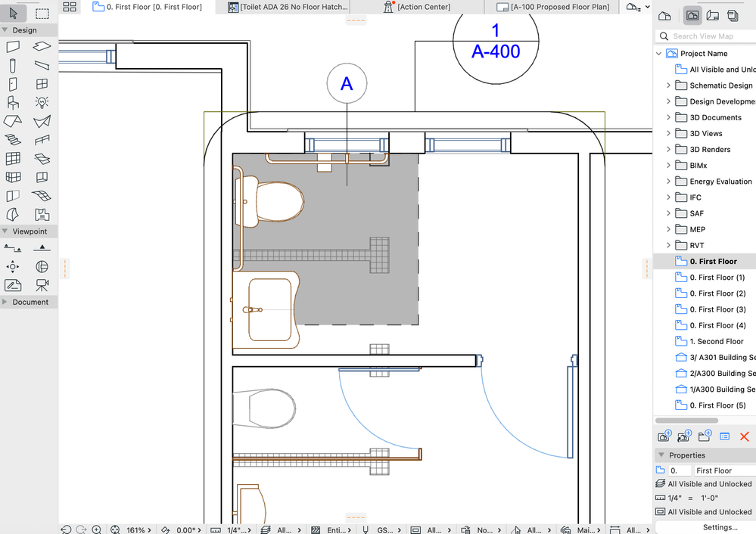This screenshot has height=534, width=756.
Task: Open the 1/4" scale dropdown
Action: click(239, 529)
